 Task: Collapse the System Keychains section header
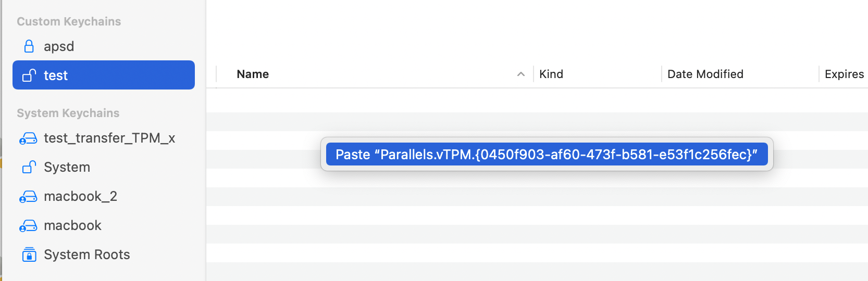click(x=68, y=113)
